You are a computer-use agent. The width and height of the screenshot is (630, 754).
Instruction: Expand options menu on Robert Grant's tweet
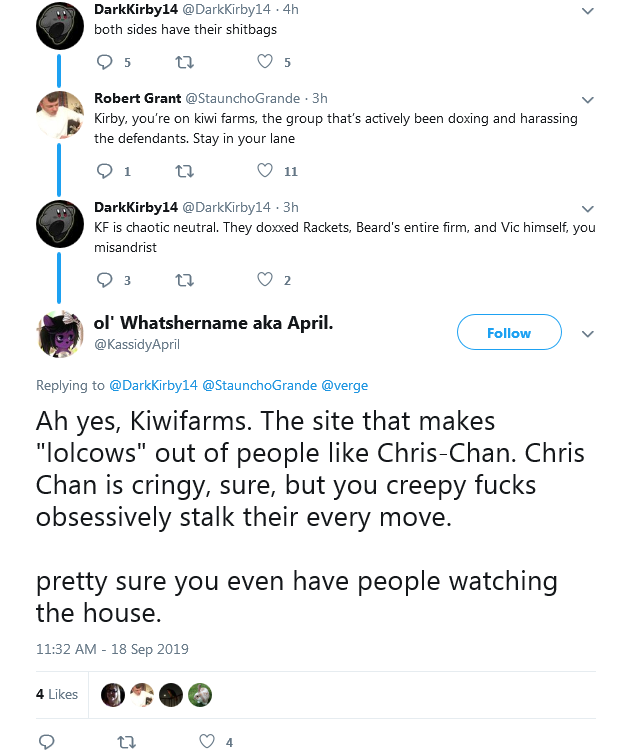coord(588,100)
